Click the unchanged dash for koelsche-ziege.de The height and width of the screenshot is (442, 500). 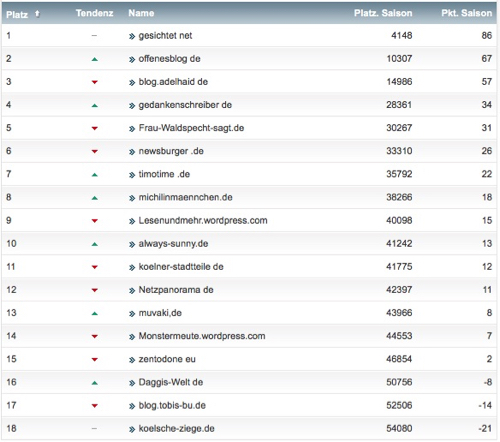tap(94, 429)
